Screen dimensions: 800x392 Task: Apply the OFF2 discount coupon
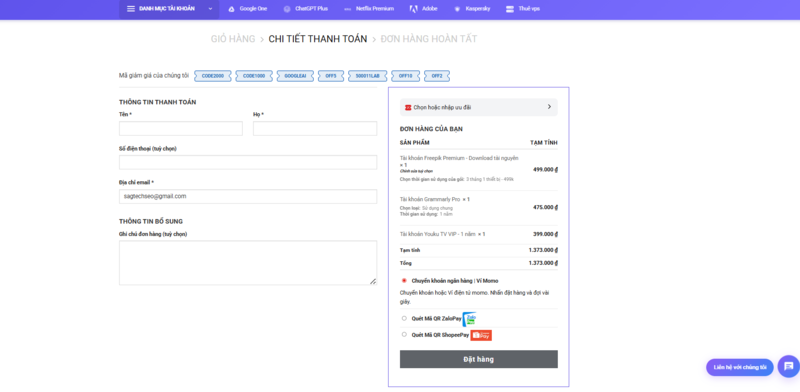[x=437, y=76]
